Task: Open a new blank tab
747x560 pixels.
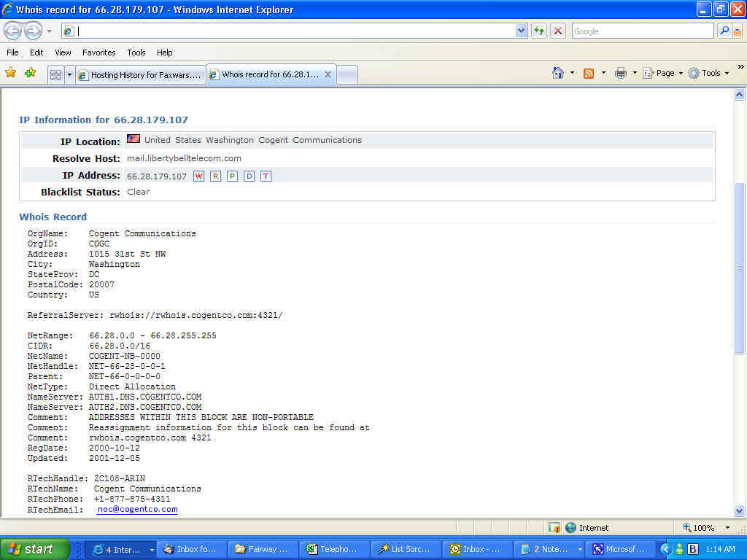Action: click(347, 75)
